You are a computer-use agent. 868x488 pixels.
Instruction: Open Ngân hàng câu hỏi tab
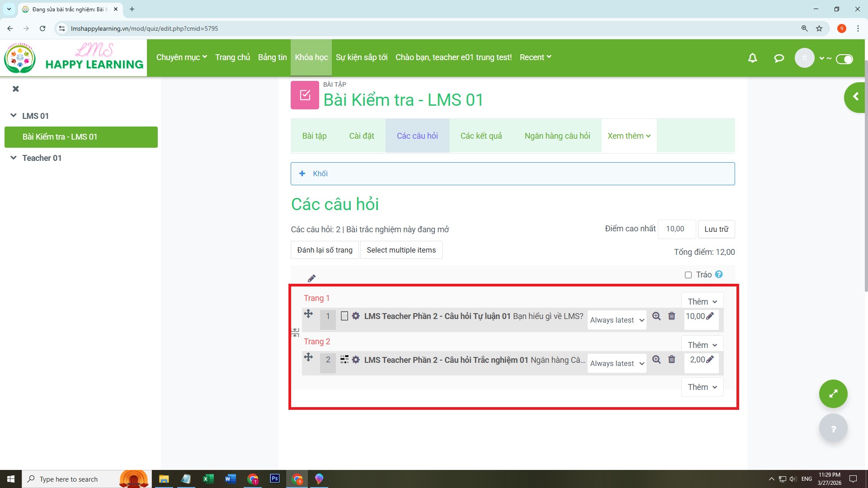pyautogui.click(x=557, y=136)
